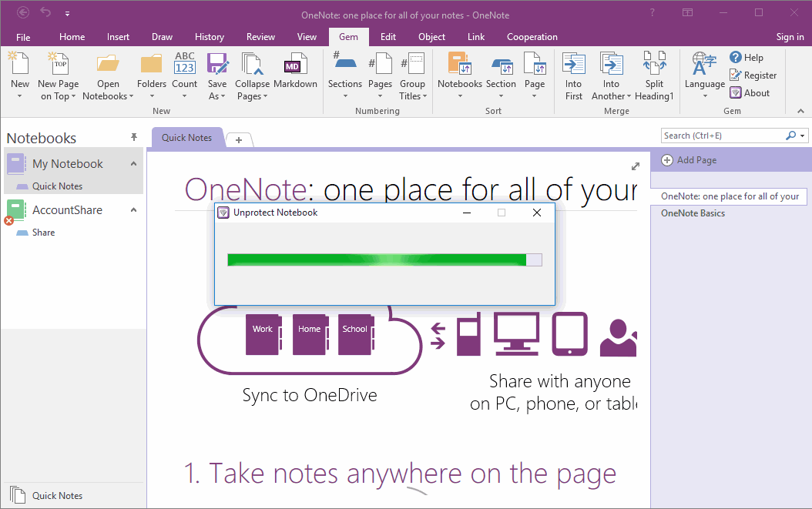Open the Group Titles dropdown arrow
Image resolution: width=812 pixels, height=509 pixels.
424,96
